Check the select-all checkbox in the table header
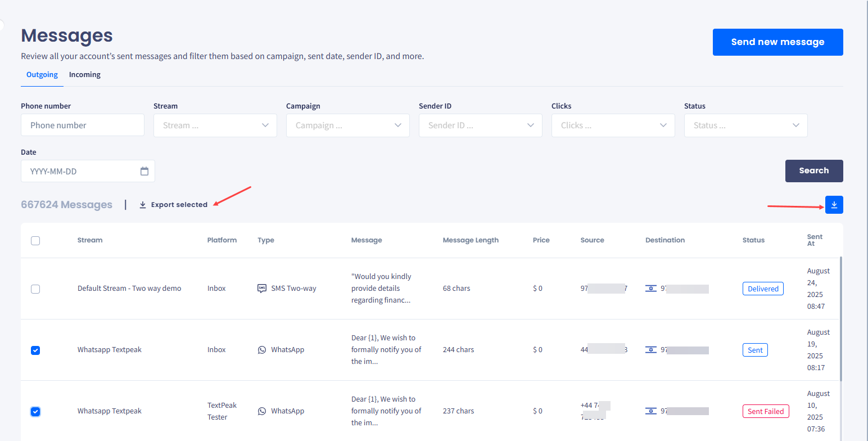The width and height of the screenshot is (868, 441). (35, 240)
